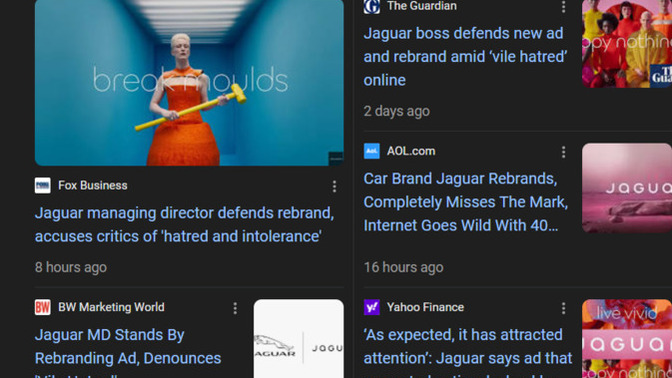Open the AOL.com pink Jaguar thumbnail
This screenshot has height=378, width=672.
[627, 188]
